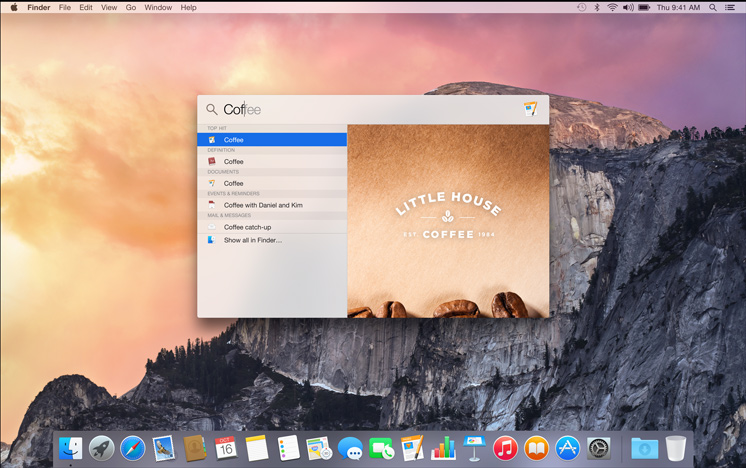Open Notification Center list icon
The image size is (746, 468).
730,7
